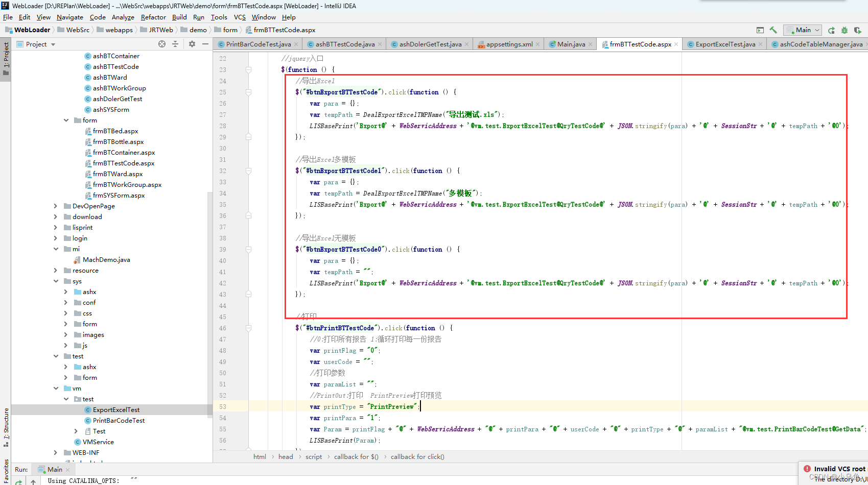868x485 pixels.
Task: Expand the lisprint folder
Action: [x=56, y=228]
